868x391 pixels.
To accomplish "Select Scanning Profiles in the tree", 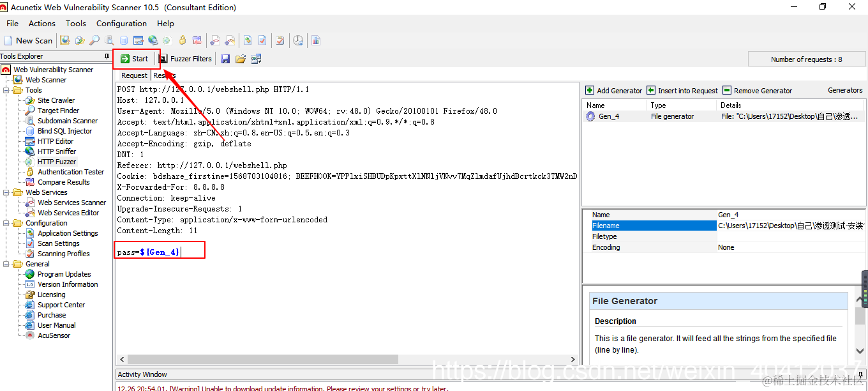I will pyautogui.click(x=64, y=254).
